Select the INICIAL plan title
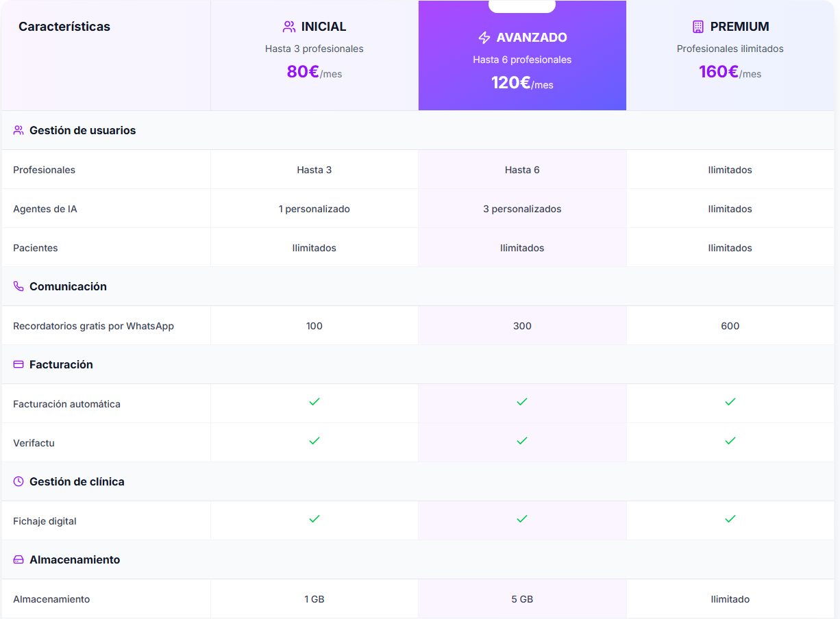Screen dimensions: 840x619 (x=323, y=27)
